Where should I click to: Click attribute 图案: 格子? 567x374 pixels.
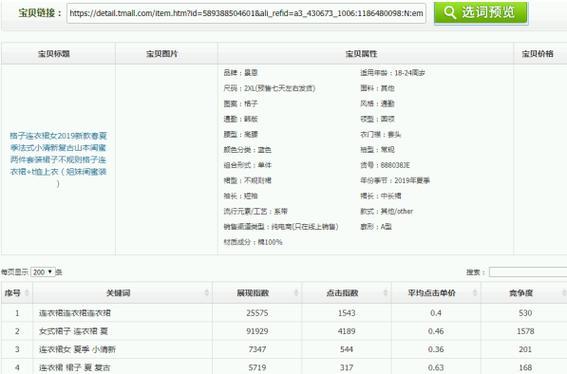coord(240,104)
